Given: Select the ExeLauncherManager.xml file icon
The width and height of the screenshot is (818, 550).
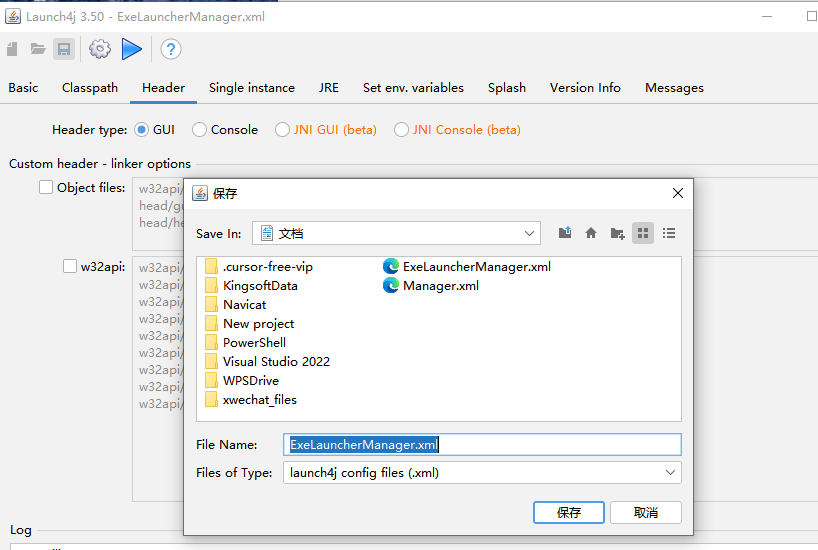Looking at the screenshot, I should pos(391,267).
